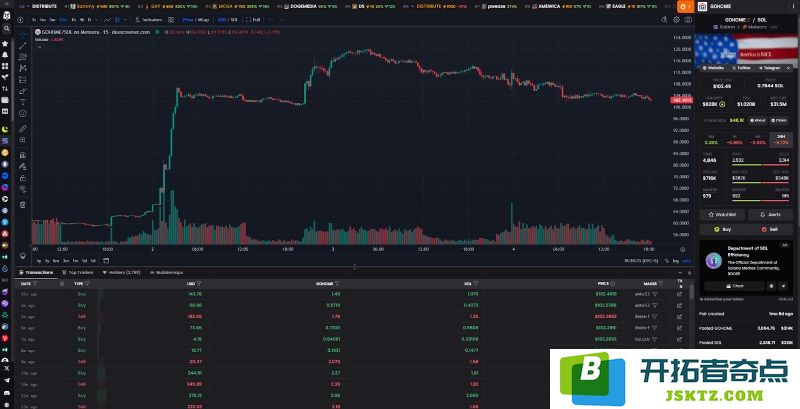The height and width of the screenshot is (409, 800).
Task: Collapse the indicator legend chevron
Action: pos(39,46)
